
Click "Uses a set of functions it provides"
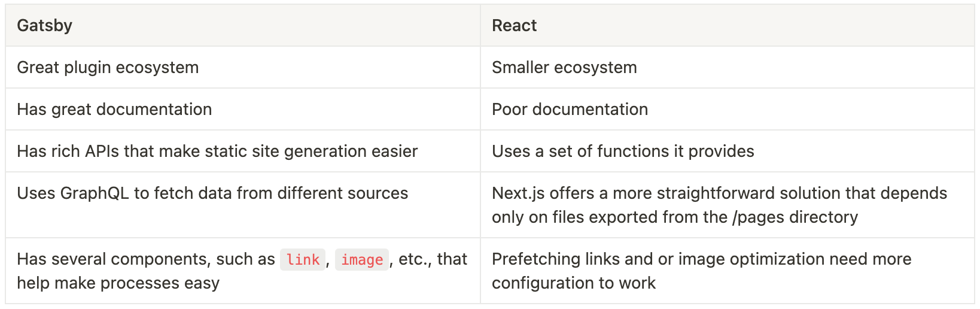(623, 152)
